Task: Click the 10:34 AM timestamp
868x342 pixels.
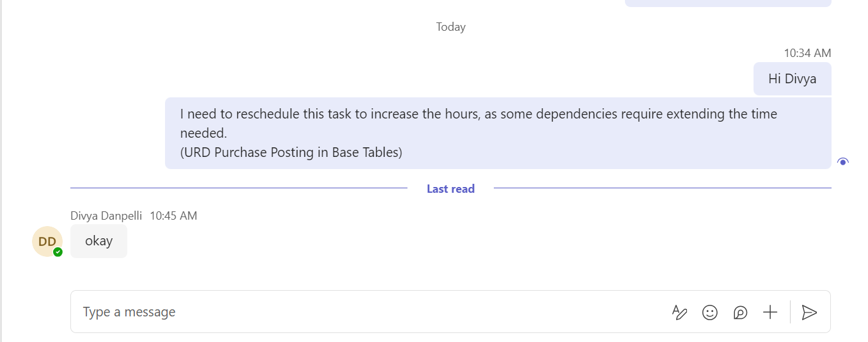Action: pyautogui.click(x=807, y=53)
